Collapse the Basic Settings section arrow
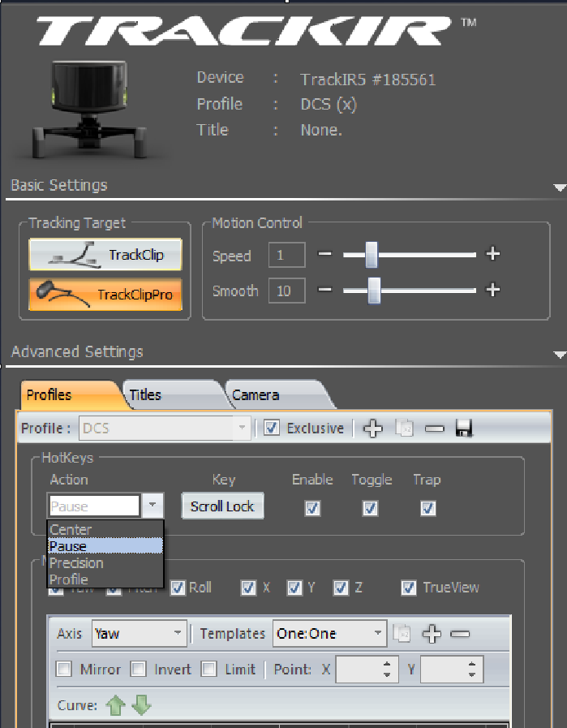This screenshot has width=567, height=728. pyautogui.click(x=560, y=187)
